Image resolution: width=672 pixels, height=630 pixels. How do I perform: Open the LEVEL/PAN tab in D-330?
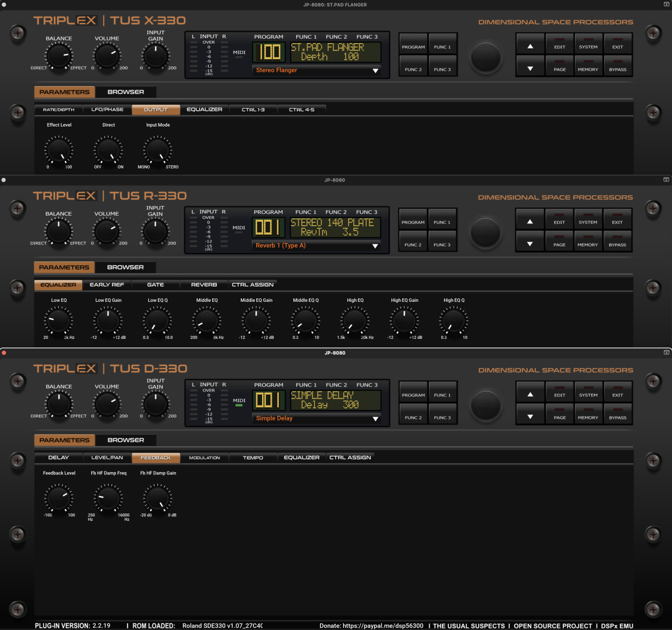tap(107, 458)
